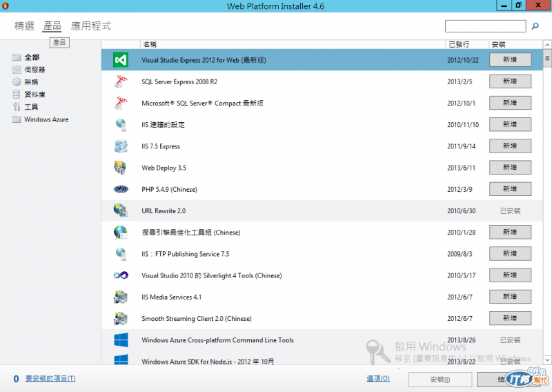Click the Visual Studio Express 2012 icon
Screen dimensions: 552x392
pyautogui.click(x=121, y=60)
